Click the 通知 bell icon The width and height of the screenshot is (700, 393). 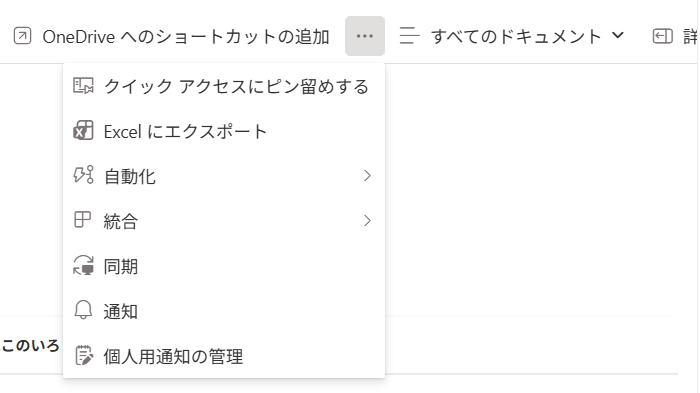pos(83,310)
